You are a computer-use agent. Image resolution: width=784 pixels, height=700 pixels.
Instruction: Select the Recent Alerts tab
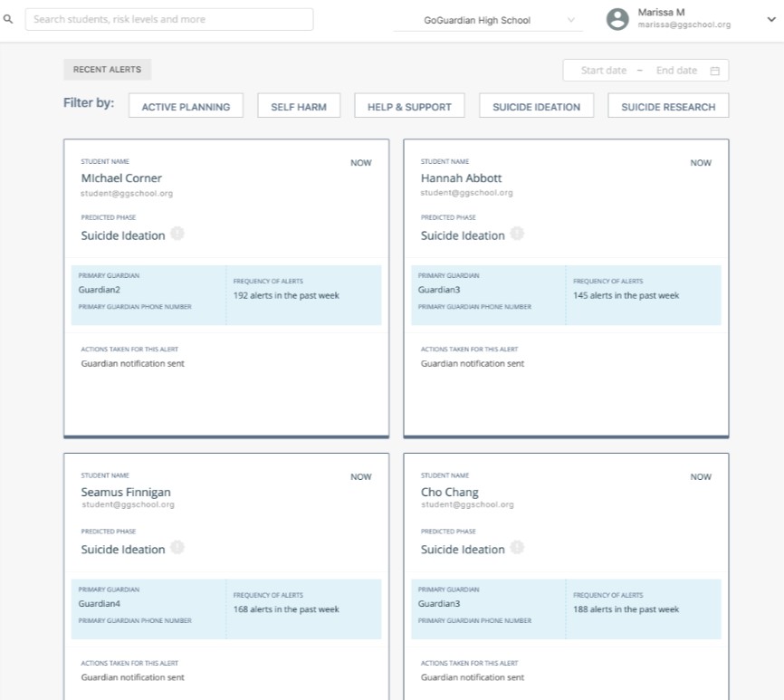(x=107, y=70)
